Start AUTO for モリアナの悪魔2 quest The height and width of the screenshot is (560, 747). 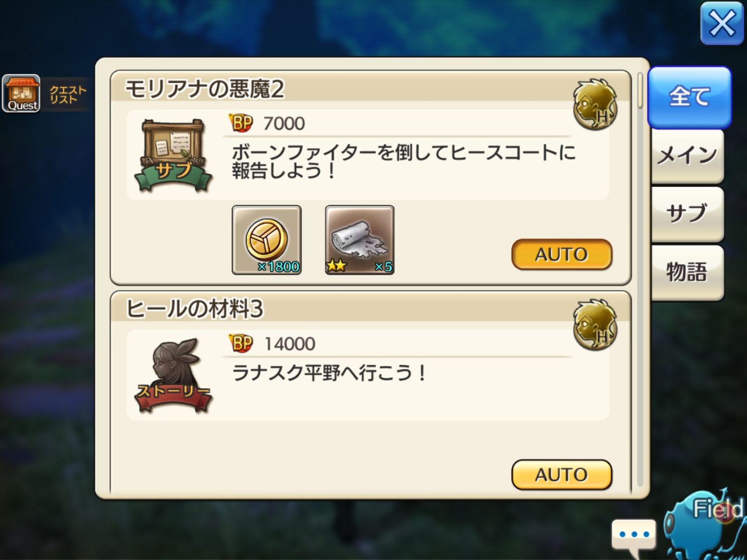[562, 254]
